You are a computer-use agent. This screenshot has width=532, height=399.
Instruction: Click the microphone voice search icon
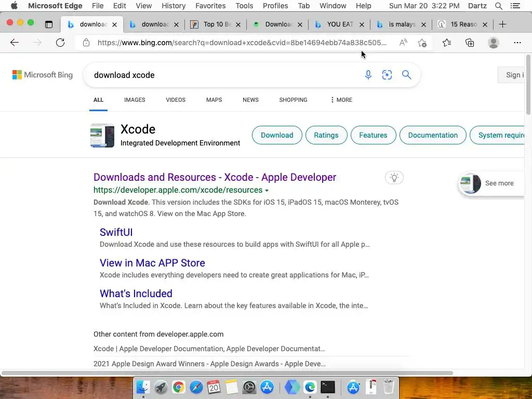(368, 75)
